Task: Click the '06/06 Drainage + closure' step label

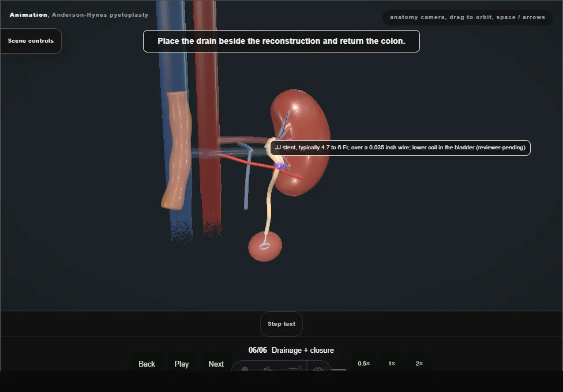Action: tap(291, 350)
